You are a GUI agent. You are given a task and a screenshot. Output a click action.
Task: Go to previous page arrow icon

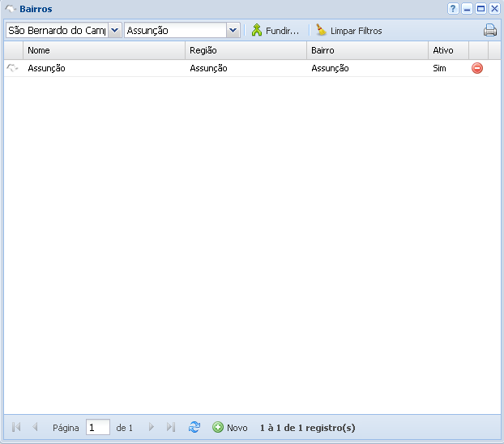[35, 427]
